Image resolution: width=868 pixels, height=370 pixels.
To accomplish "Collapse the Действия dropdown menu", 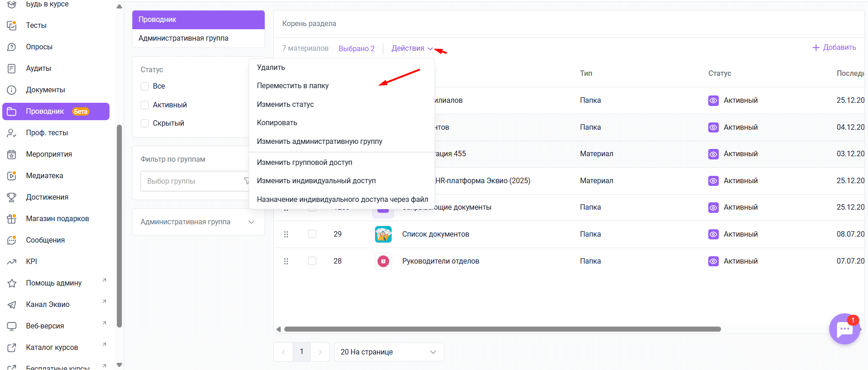I will tap(412, 48).
